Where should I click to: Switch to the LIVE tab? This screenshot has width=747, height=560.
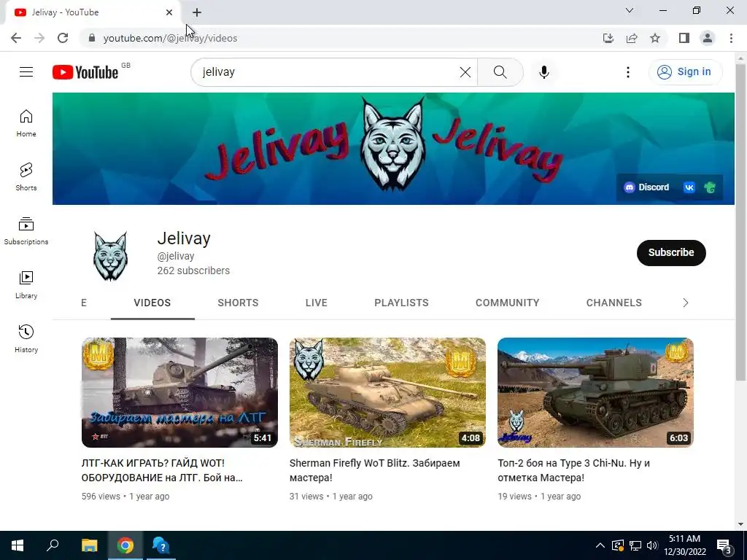pos(317,303)
